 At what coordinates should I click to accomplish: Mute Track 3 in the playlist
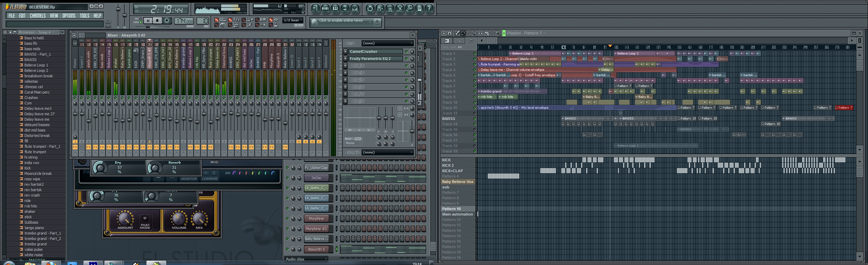tap(474, 64)
